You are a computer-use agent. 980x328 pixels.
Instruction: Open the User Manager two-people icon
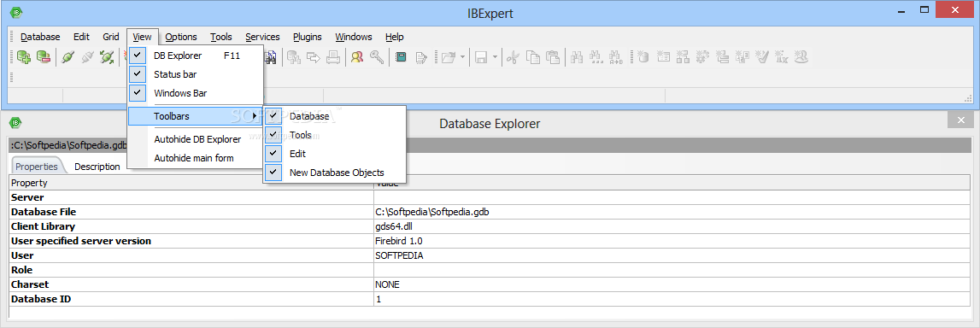[x=357, y=57]
